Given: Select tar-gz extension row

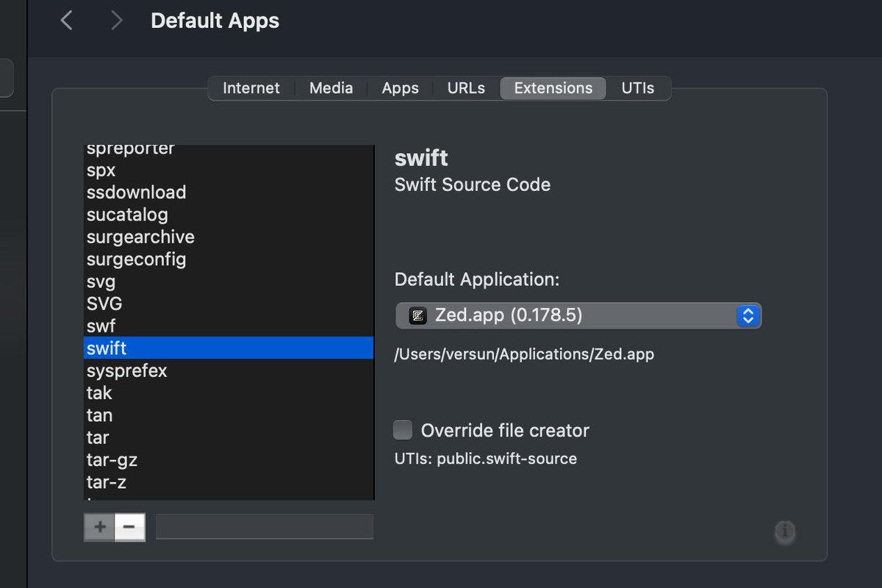Looking at the screenshot, I should [x=229, y=459].
